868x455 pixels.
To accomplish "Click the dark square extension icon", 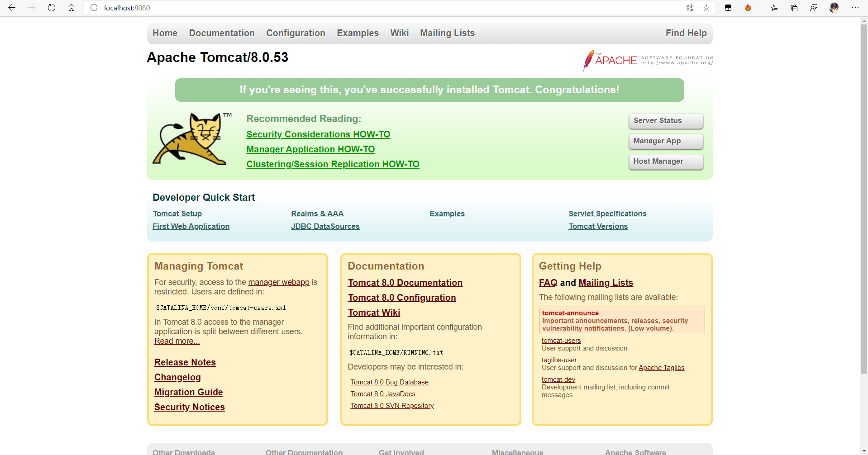I will point(728,8).
